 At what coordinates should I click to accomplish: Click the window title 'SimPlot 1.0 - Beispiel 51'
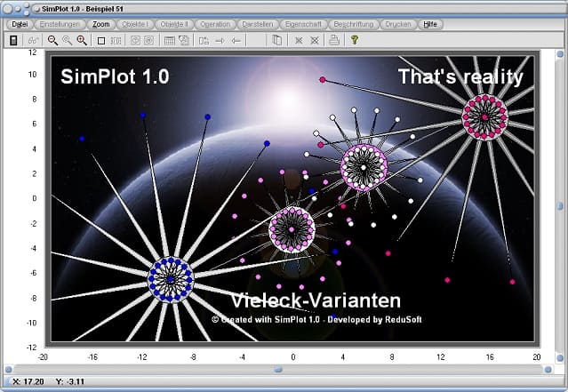coord(83,9)
